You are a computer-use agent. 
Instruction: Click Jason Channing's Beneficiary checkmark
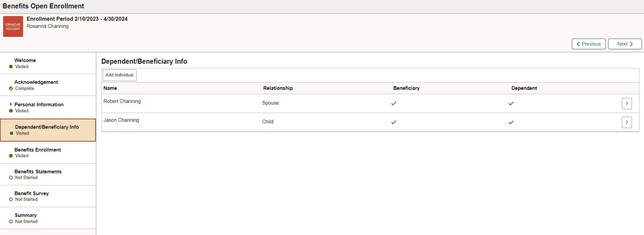tap(394, 122)
